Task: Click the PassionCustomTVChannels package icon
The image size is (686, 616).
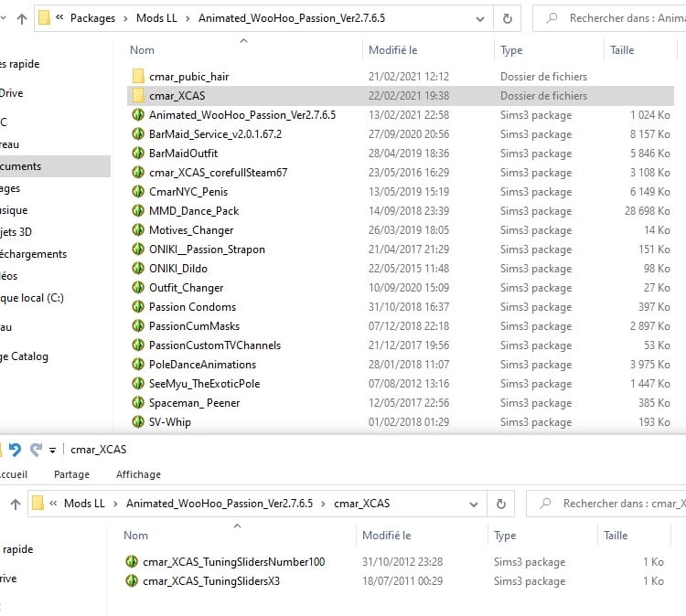Action: pyautogui.click(x=138, y=345)
